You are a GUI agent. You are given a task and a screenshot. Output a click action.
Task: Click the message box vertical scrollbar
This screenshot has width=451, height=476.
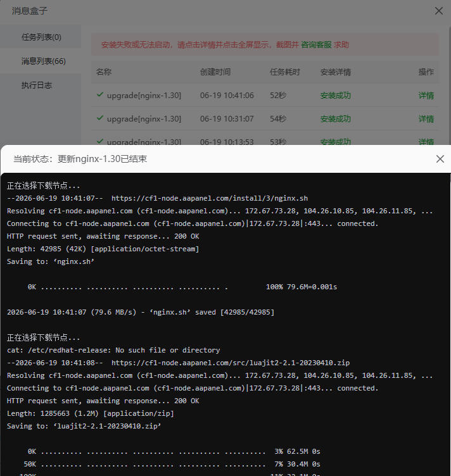coord(450,85)
